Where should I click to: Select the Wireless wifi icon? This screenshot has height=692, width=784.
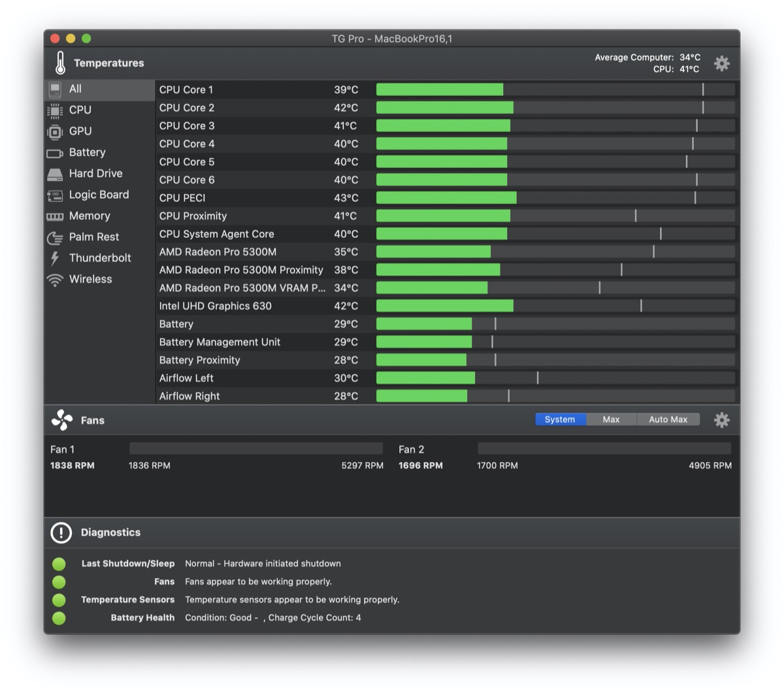[55, 280]
